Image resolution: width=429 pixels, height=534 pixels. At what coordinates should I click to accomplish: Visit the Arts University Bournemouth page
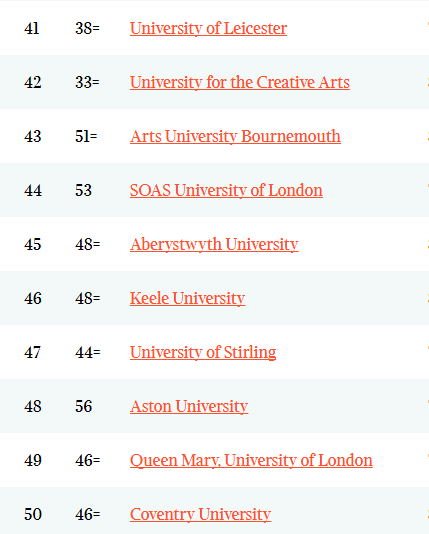pyautogui.click(x=235, y=137)
